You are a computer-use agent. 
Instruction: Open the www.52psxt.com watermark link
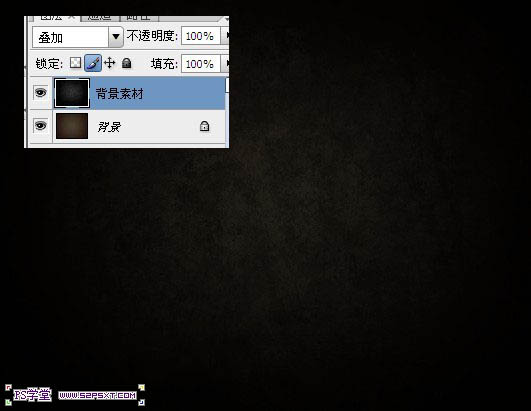coord(97,395)
